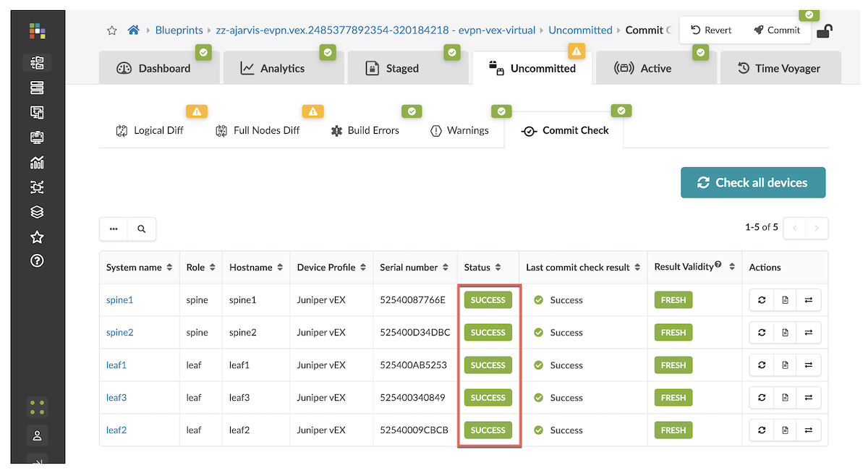The image size is (868, 473).
Task: Sort table by Role column
Action: click(x=200, y=267)
